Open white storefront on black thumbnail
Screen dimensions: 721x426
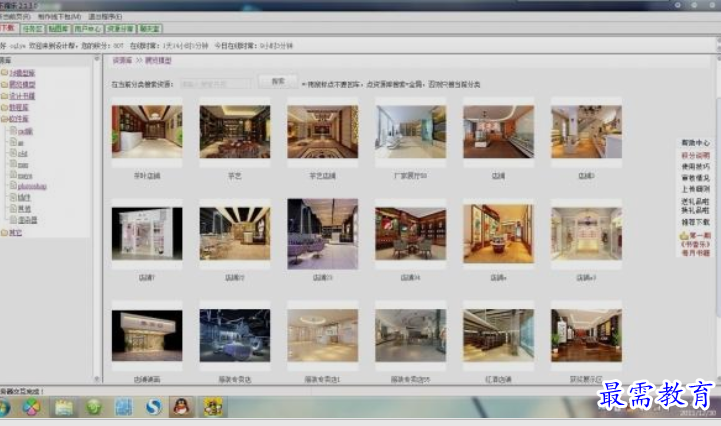click(147, 234)
